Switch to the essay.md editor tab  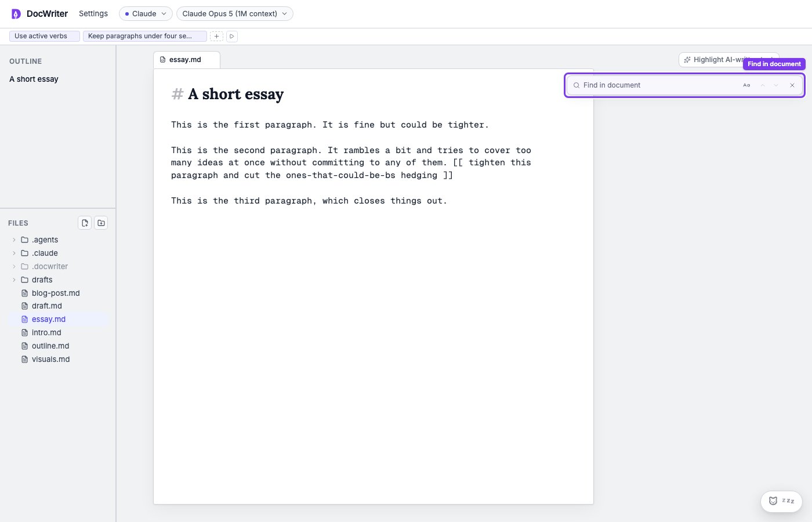[x=186, y=60]
